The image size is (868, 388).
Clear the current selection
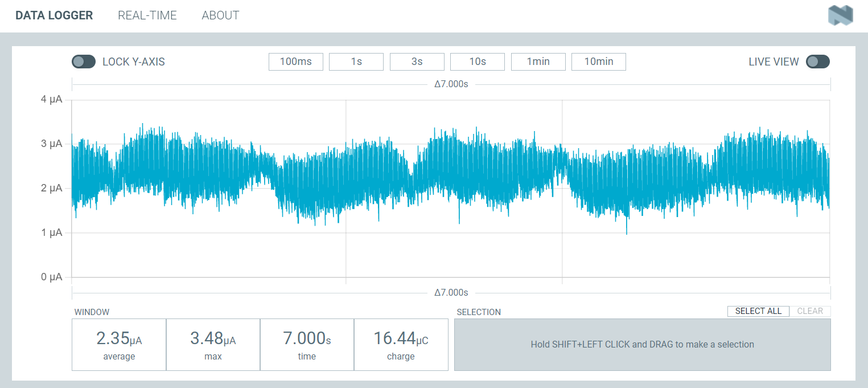810,311
